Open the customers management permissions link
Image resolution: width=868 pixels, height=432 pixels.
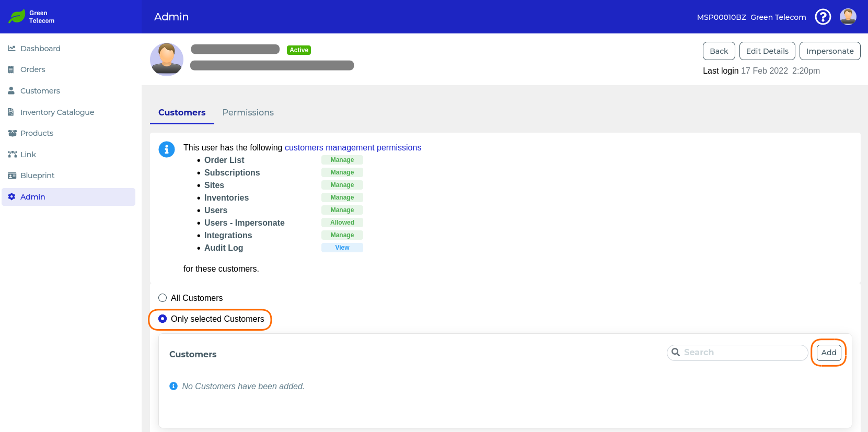(353, 147)
